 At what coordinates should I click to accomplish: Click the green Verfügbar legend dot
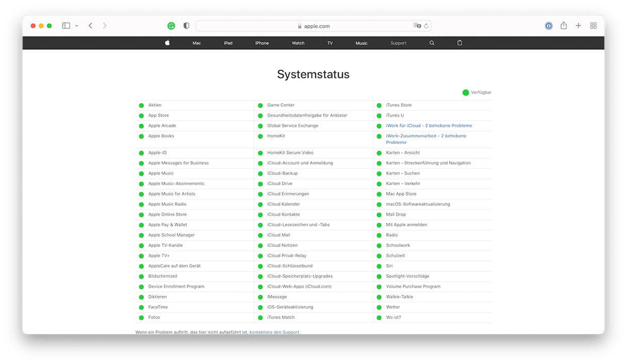(x=466, y=92)
